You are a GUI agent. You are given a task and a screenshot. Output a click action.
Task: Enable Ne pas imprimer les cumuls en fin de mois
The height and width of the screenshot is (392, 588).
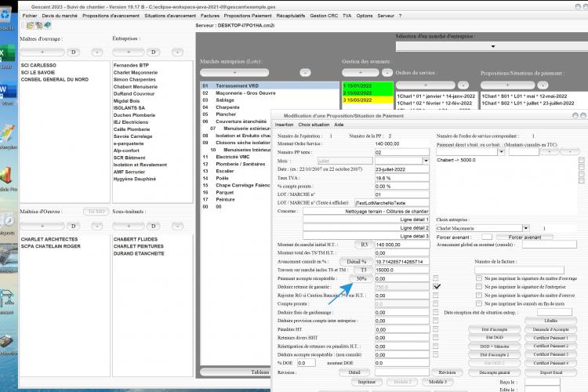point(479,303)
